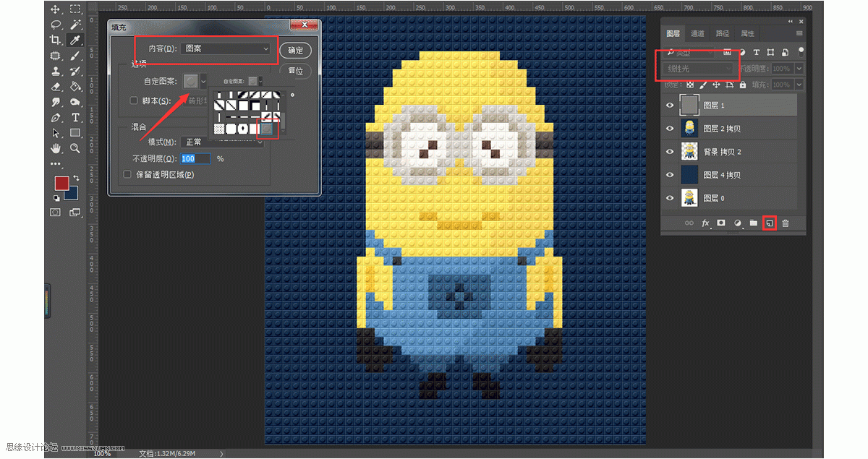The width and height of the screenshot is (868, 459).
Task: Select the gray brick pattern swatch
Action: 267,129
